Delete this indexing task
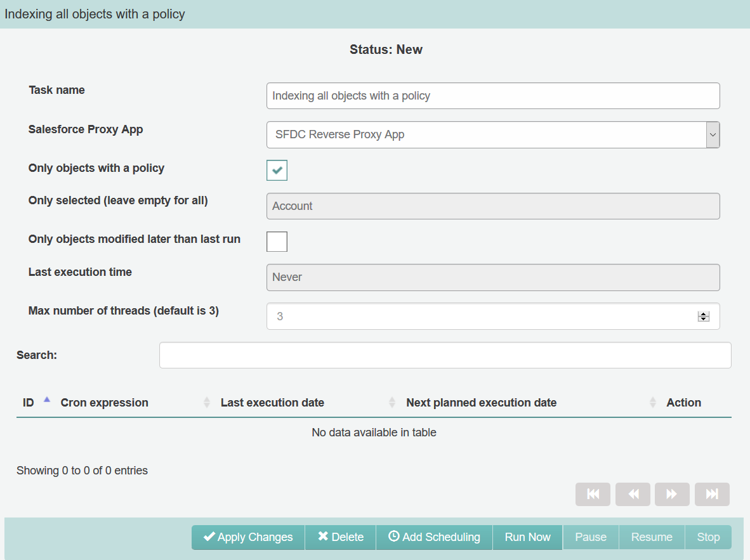This screenshot has width=750, height=560. click(x=341, y=537)
